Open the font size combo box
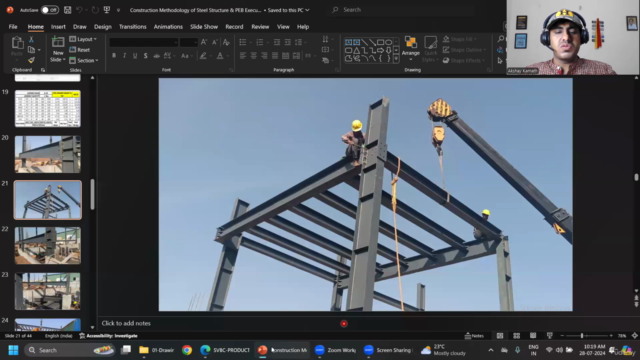Viewport: 640px width, 360px height. coord(189,42)
